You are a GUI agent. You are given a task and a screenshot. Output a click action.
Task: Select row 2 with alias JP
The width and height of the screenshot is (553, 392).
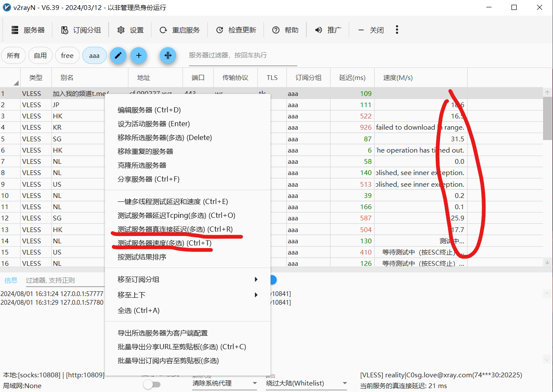(271, 105)
